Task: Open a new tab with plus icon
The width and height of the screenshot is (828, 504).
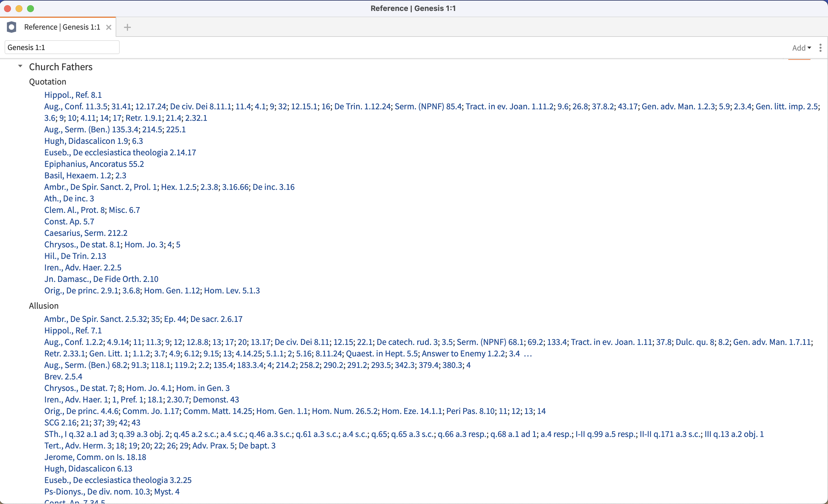Action: tap(127, 27)
